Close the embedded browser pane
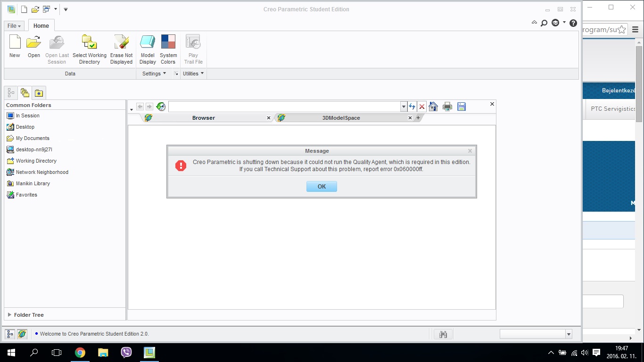Image resolution: width=644 pixels, height=362 pixels. 492,104
